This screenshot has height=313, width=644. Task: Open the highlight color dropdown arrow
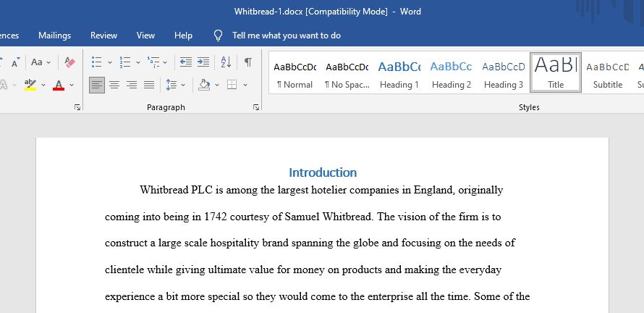43,85
